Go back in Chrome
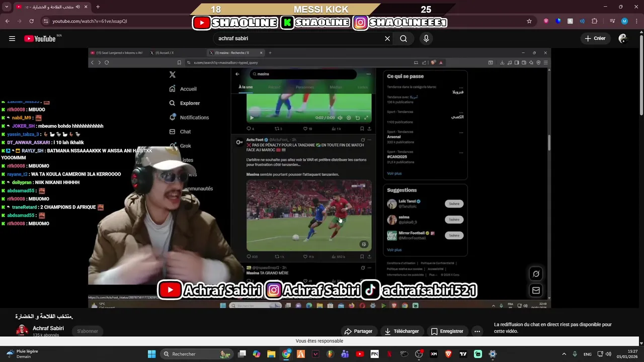 tap(7, 21)
